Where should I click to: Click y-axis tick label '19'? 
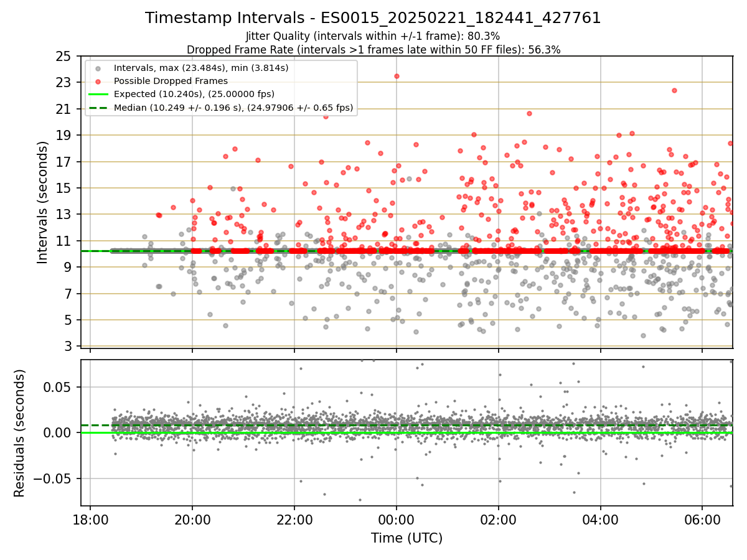point(63,135)
